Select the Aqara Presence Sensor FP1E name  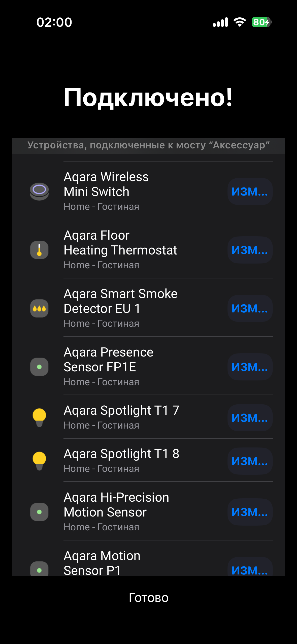pos(108,360)
